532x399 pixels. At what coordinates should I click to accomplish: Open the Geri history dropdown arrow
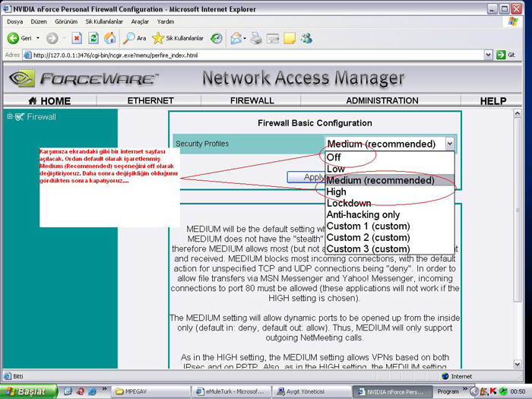tap(38, 38)
